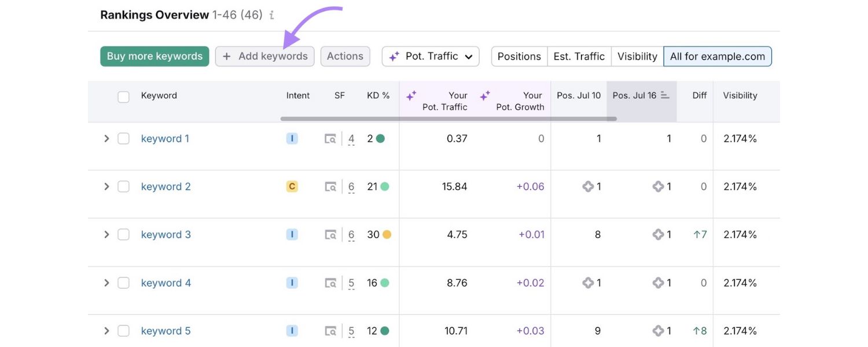This screenshot has height=347, width=868.
Task: Toggle the select-all checkbox in the table header
Action: click(x=123, y=97)
